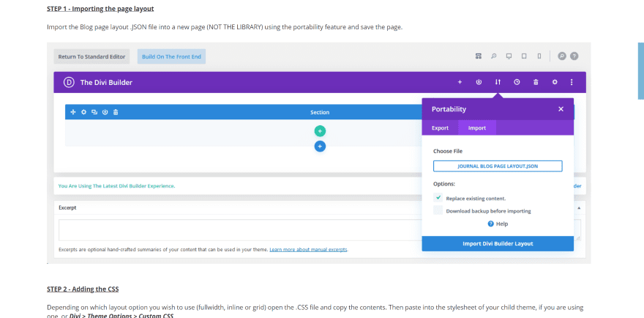Open the round gray help question icon
The width and height of the screenshot is (644, 318).
574,56
